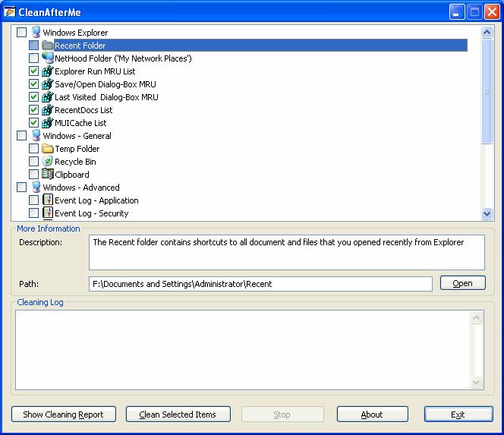Click inside the Path text field
504x435 pixels.
coord(260,284)
